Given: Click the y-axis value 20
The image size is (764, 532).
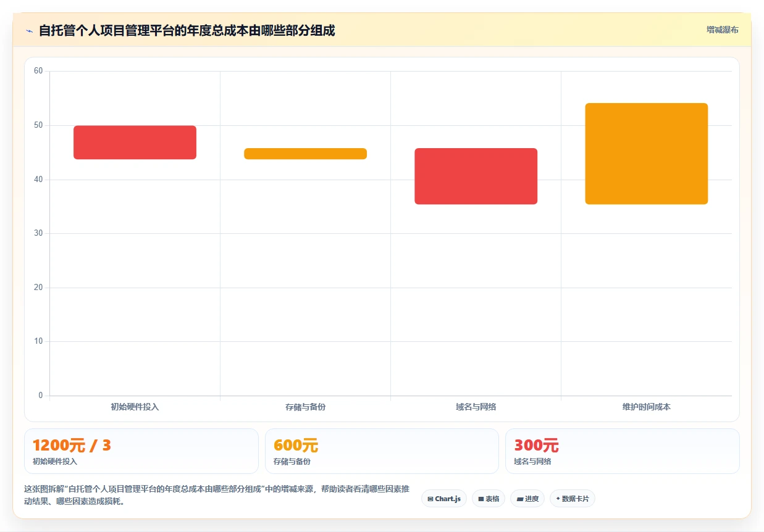Looking at the screenshot, I should click(38, 288).
